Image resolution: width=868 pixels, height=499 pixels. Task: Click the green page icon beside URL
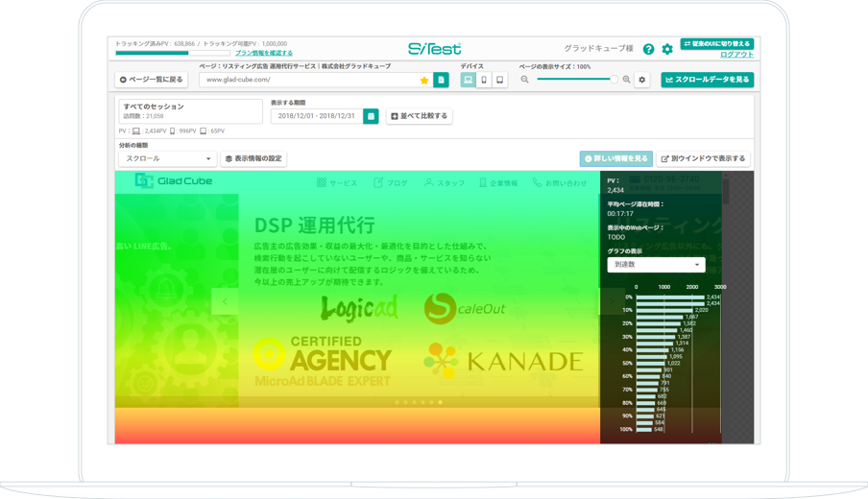[441, 81]
